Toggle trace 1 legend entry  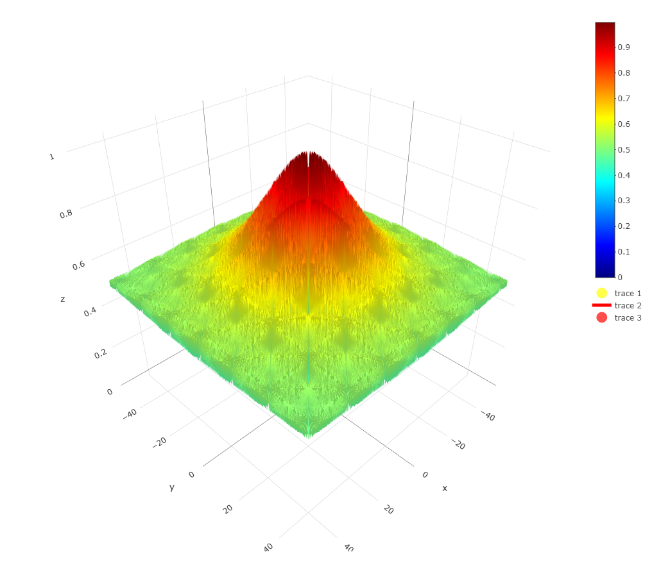click(617, 293)
